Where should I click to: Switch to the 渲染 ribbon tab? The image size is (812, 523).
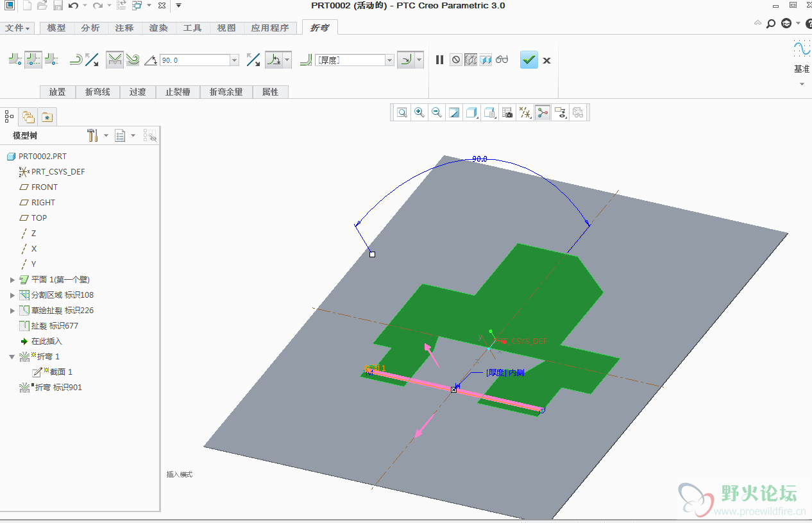pos(158,28)
